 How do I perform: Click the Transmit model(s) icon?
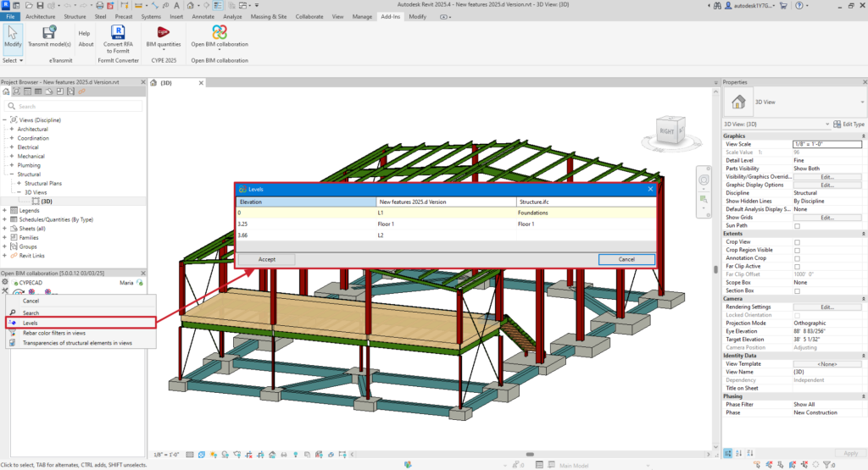coord(49,32)
